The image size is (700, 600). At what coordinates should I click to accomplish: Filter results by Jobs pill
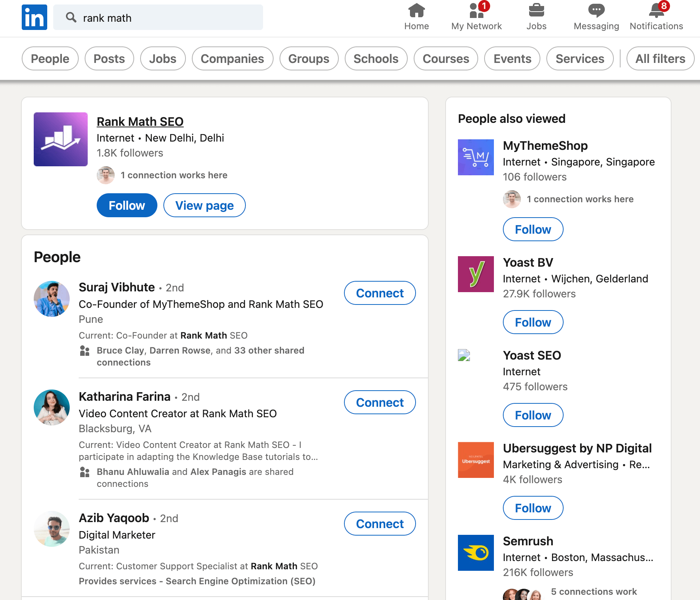pos(163,58)
